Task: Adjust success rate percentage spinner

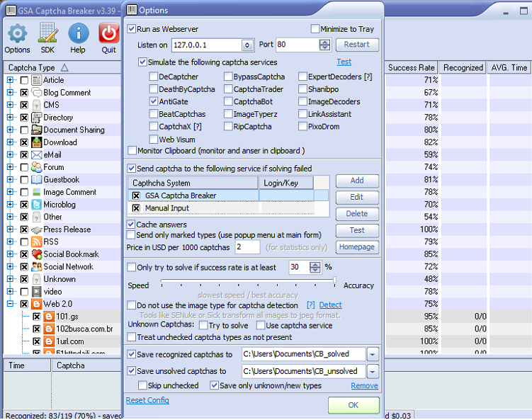Action: tap(315, 267)
